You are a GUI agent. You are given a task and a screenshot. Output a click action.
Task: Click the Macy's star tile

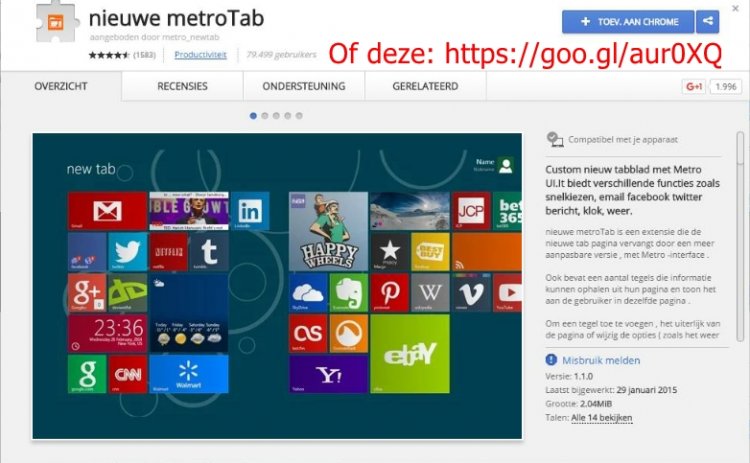tap(390, 252)
